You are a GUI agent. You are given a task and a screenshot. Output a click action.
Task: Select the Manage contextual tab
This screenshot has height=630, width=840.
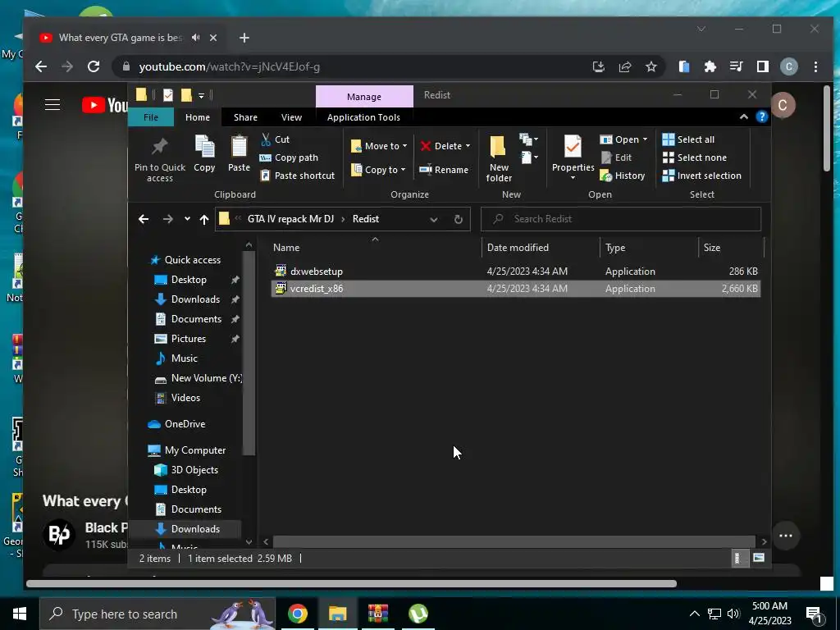(x=364, y=97)
